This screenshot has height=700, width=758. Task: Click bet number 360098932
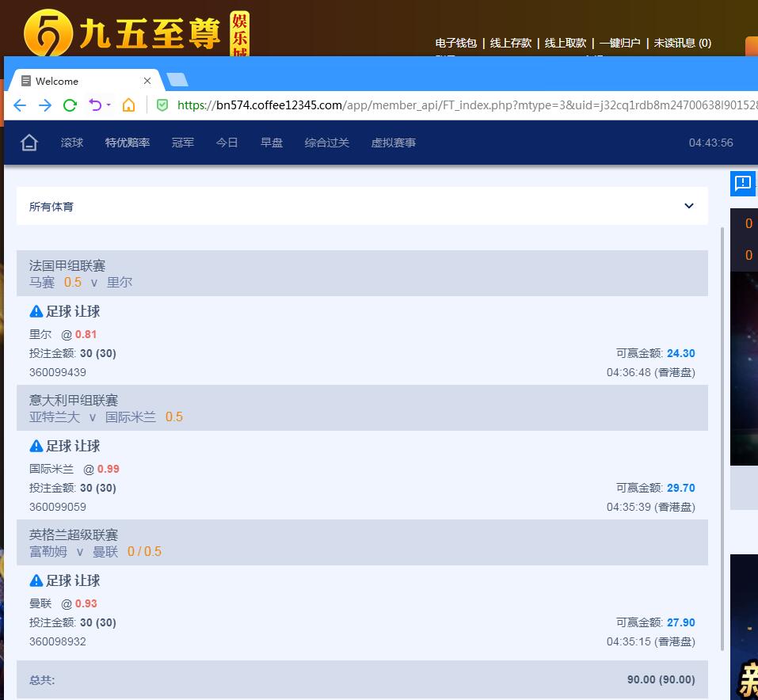[58, 641]
